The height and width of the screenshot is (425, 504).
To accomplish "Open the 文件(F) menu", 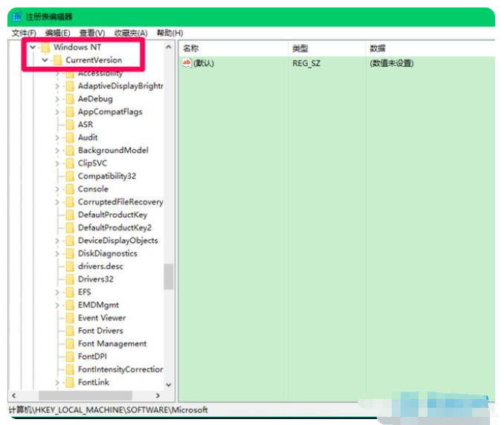I will pos(24,33).
